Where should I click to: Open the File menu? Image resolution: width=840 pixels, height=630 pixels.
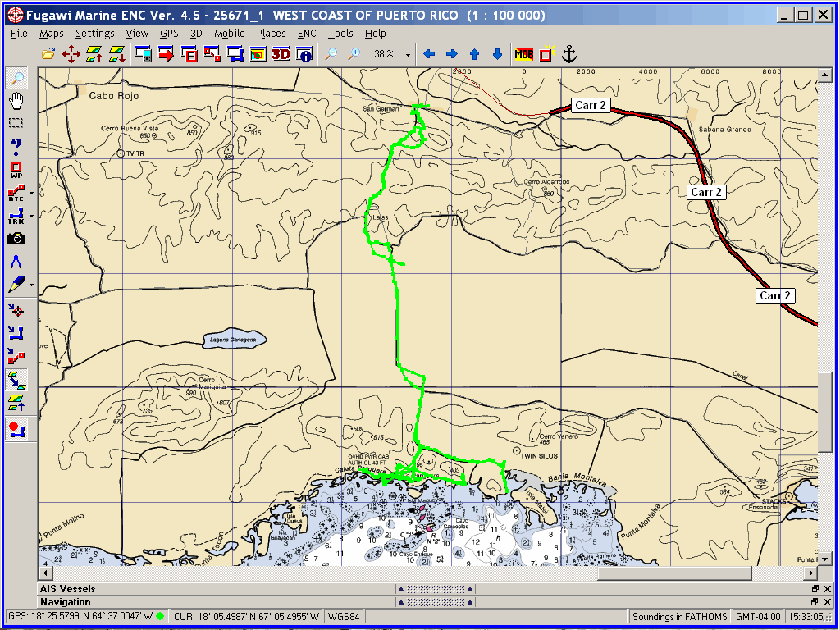[20, 33]
